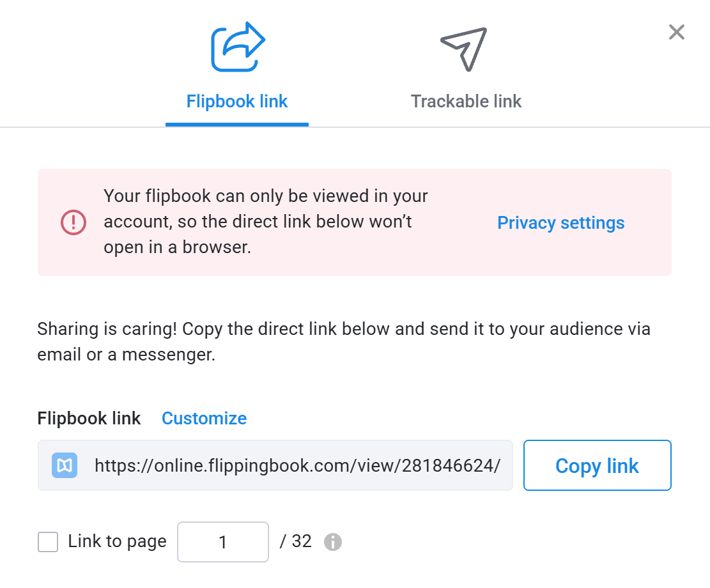Open Privacy settings from the warning banner
The width and height of the screenshot is (710, 588).
point(560,222)
